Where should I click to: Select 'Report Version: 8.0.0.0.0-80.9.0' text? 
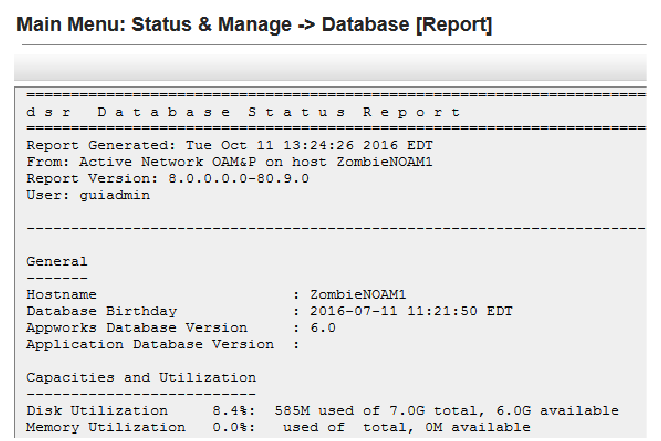(x=167, y=179)
